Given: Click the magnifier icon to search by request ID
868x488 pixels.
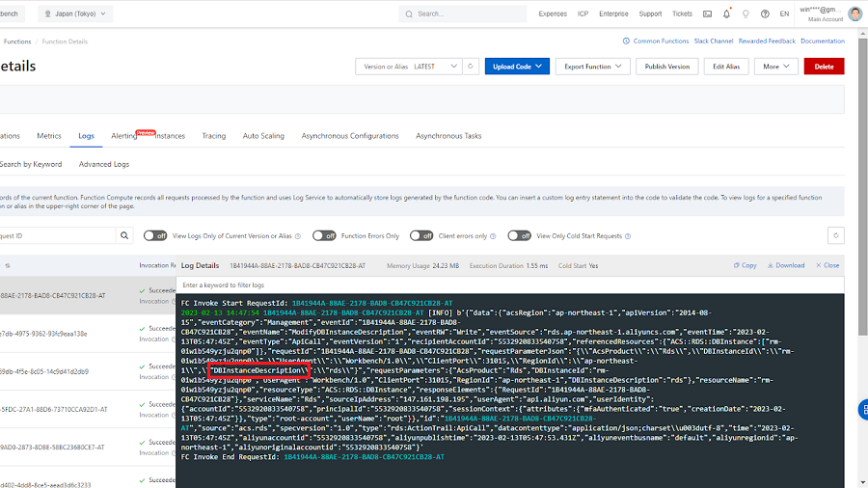Looking at the screenshot, I should 125,235.
